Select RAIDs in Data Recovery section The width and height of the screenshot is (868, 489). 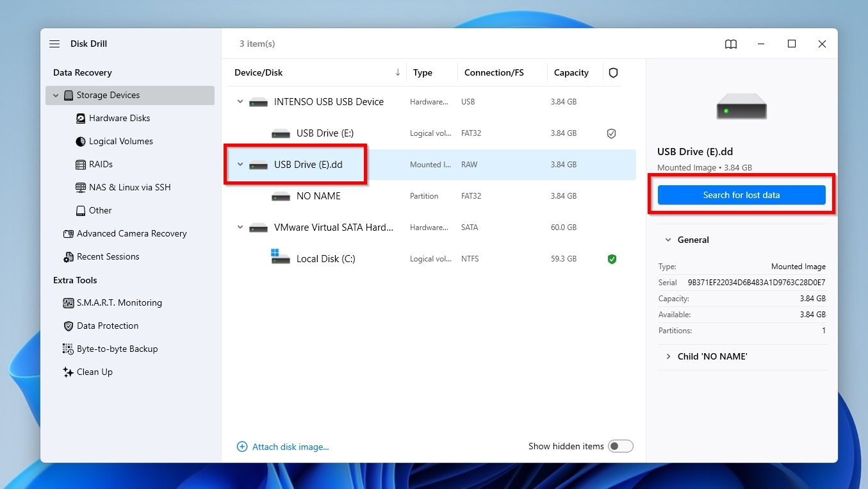(101, 164)
